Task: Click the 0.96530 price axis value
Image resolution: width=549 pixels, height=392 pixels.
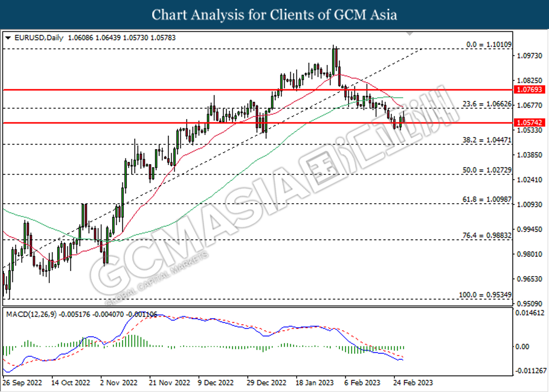Action: (x=529, y=279)
